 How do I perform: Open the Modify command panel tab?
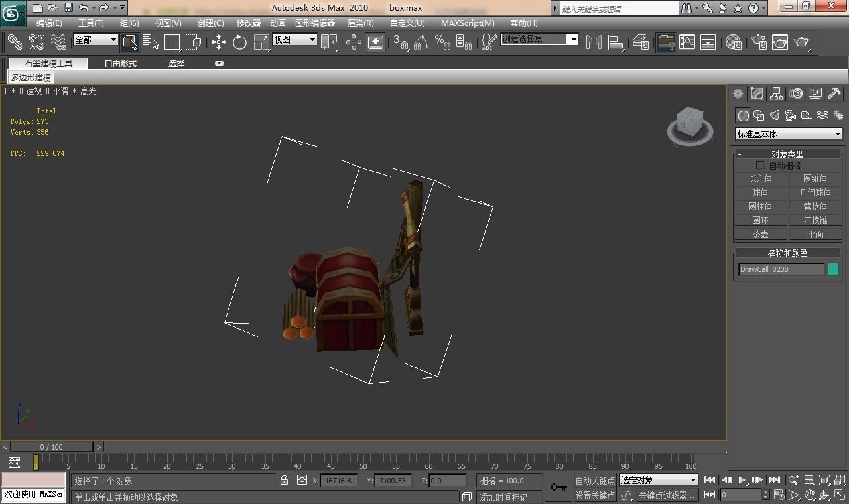[x=757, y=94]
